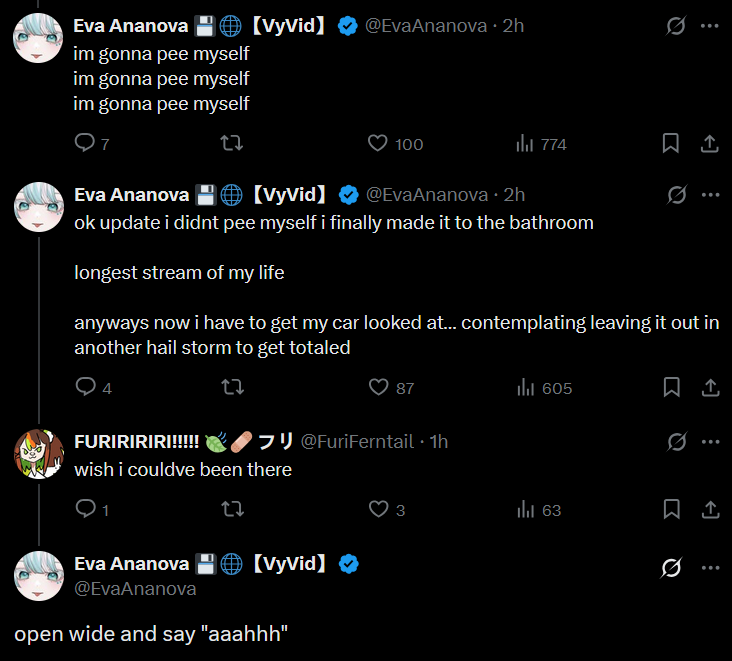Screen dimensions: 732x661
Task: Reply to the "im gonna pee myself" tweet
Action: (x=86, y=144)
